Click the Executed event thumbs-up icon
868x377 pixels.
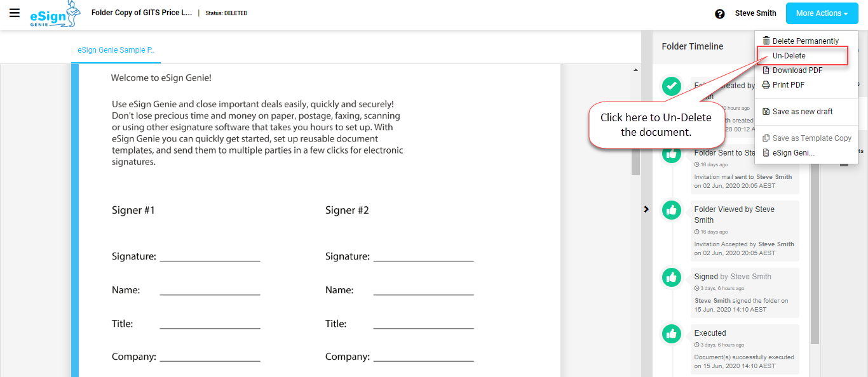pyautogui.click(x=672, y=334)
